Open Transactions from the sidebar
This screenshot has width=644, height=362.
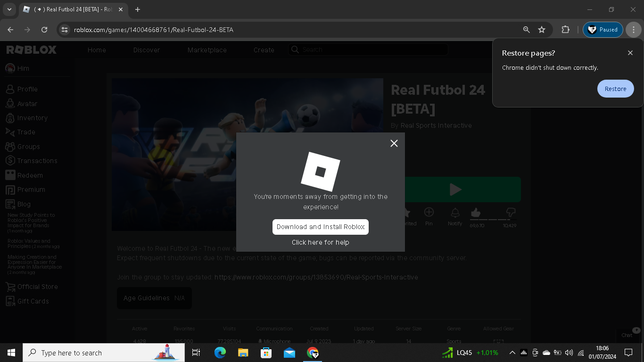tap(32, 161)
